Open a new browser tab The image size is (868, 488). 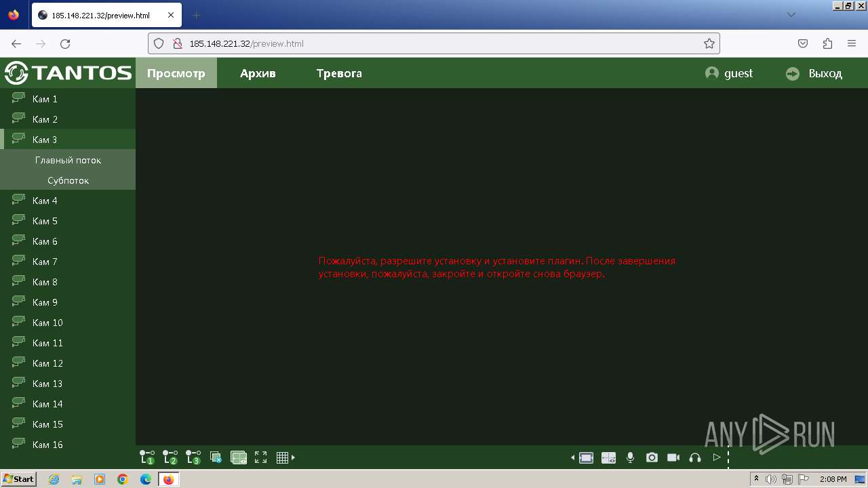pyautogui.click(x=197, y=15)
